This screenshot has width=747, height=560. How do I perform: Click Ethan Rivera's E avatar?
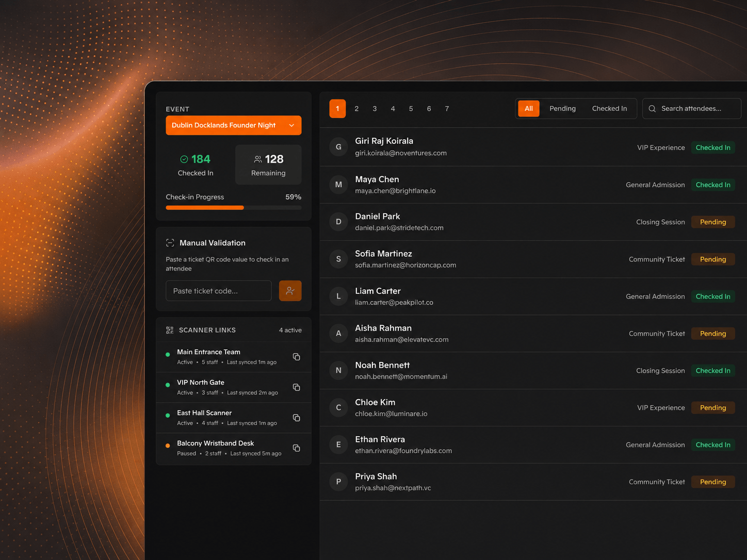(338, 444)
